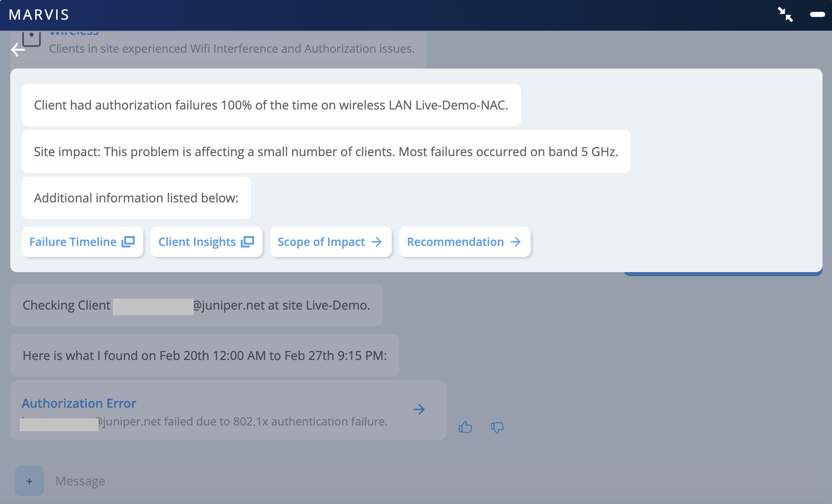Expand the Scope of Impact details
The width and height of the screenshot is (832, 504).
pyautogui.click(x=330, y=242)
